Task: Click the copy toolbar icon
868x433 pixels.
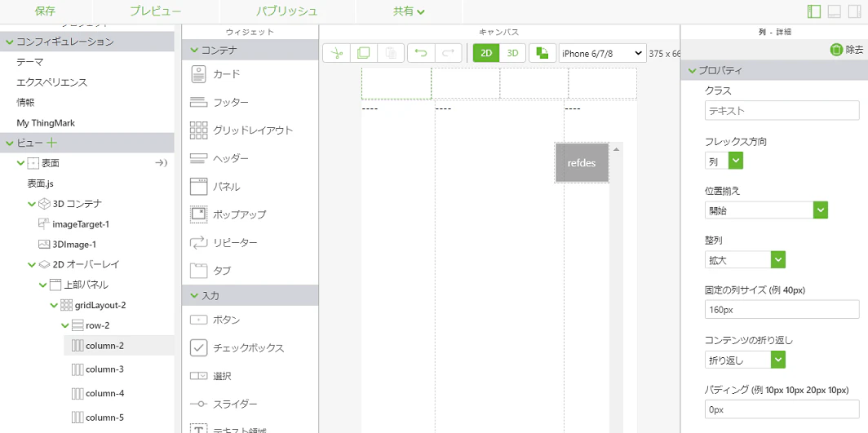Action: 363,53
